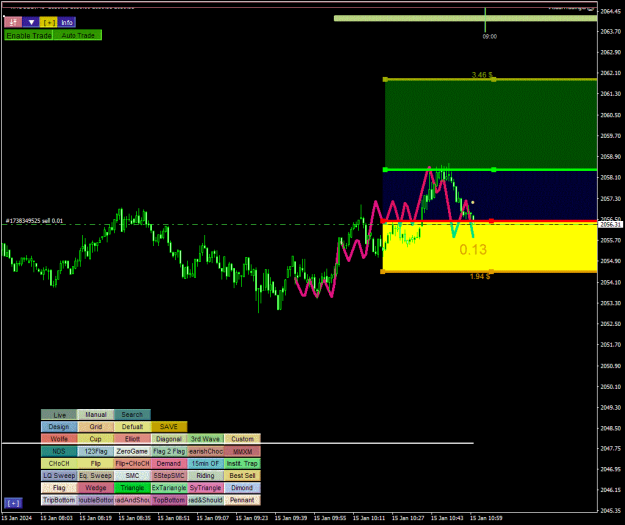Open the Design option
The height and width of the screenshot is (525, 625).
pyautogui.click(x=59, y=427)
